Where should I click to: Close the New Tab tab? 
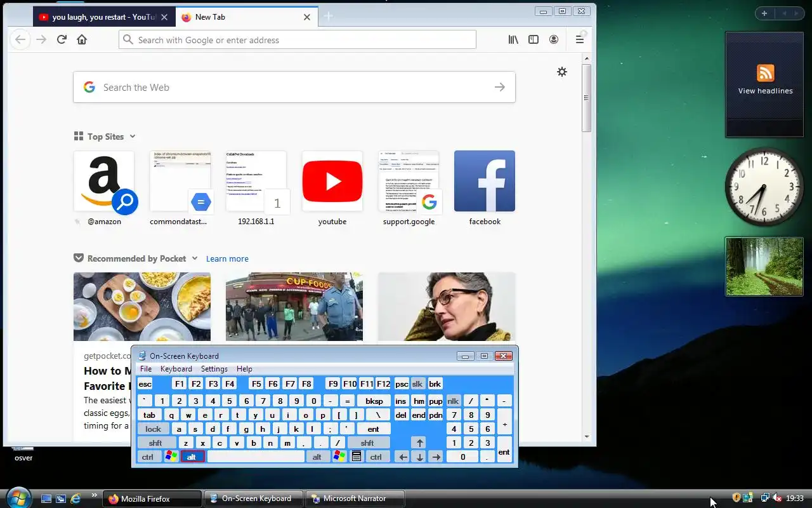(307, 17)
